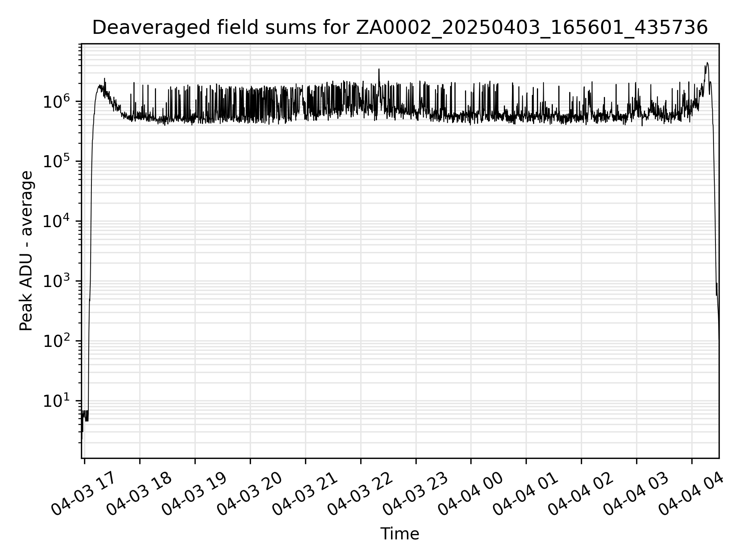Click the y-axis label 'Peak ADU - average'
This screenshot has width=747, height=560.
coord(26,251)
